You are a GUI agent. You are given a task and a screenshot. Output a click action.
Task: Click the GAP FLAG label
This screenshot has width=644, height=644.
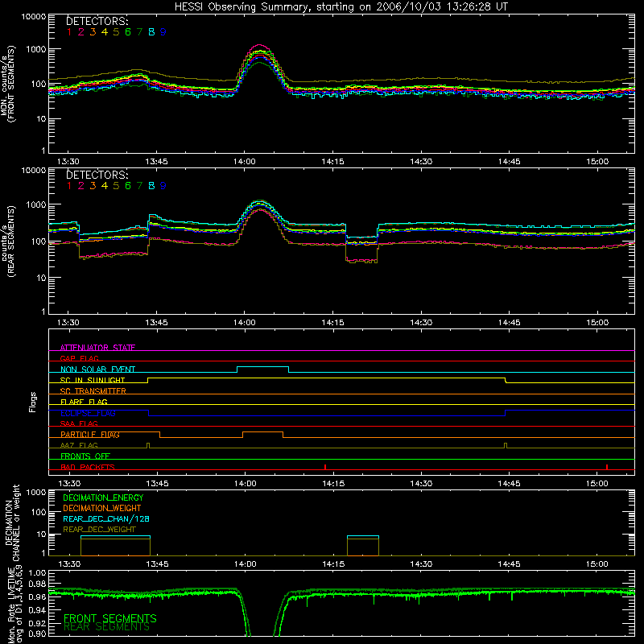point(79,358)
